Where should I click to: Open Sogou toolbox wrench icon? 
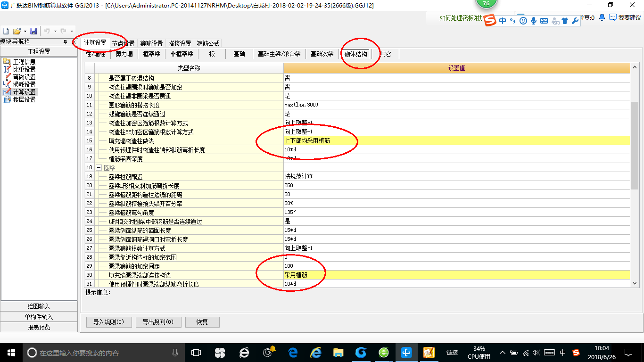coord(575,21)
